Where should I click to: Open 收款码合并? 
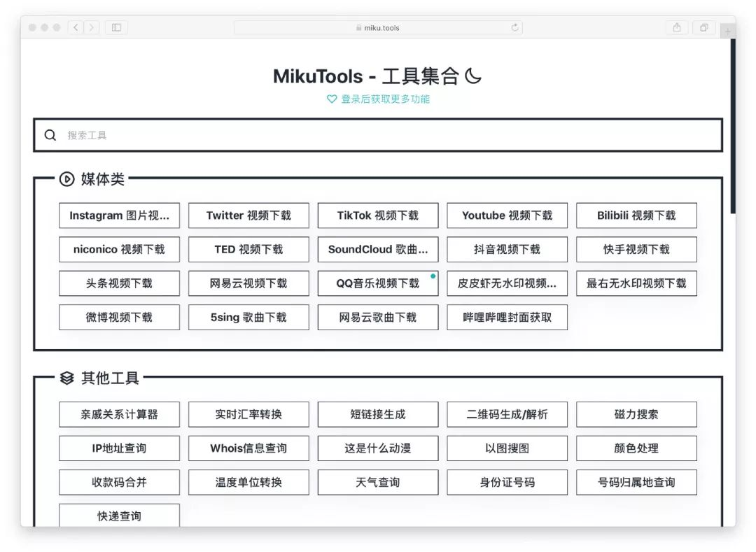click(119, 482)
